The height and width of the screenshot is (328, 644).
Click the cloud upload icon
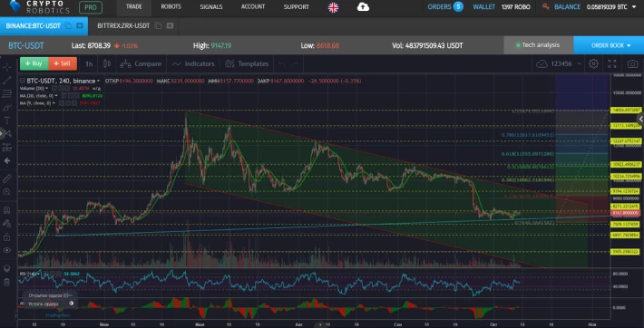click(363, 7)
